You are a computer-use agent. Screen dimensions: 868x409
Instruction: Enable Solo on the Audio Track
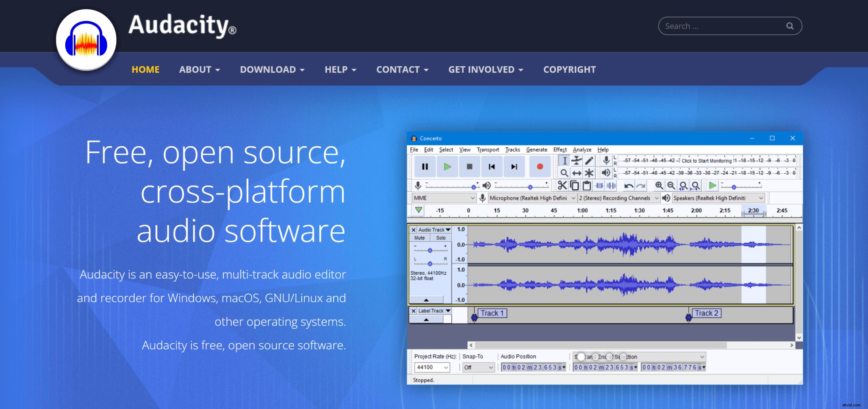[x=441, y=238]
